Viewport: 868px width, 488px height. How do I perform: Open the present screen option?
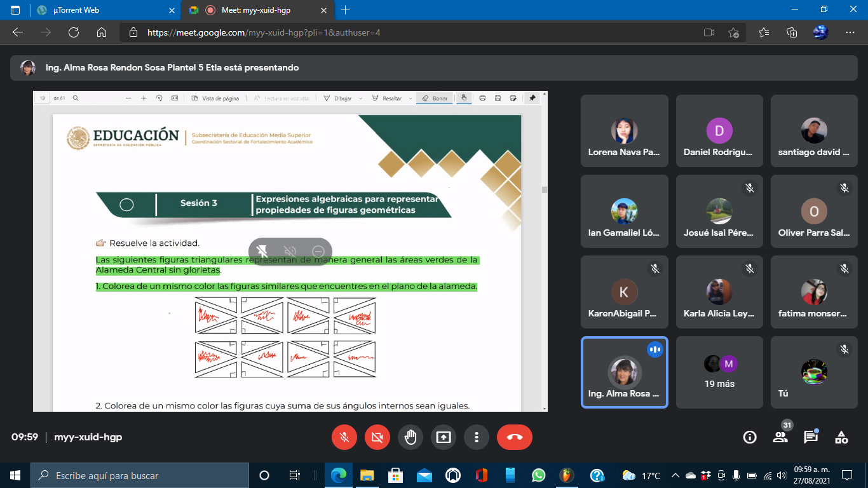pos(444,437)
